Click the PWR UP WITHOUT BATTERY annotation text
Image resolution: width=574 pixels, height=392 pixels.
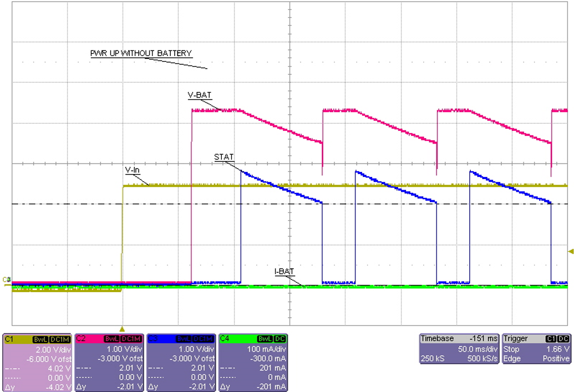coord(141,53)
